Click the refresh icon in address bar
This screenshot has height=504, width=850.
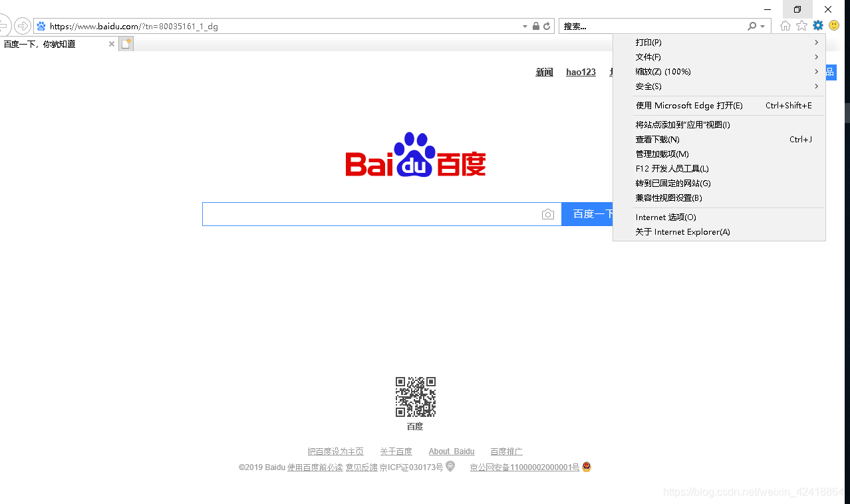coord(547,27)
